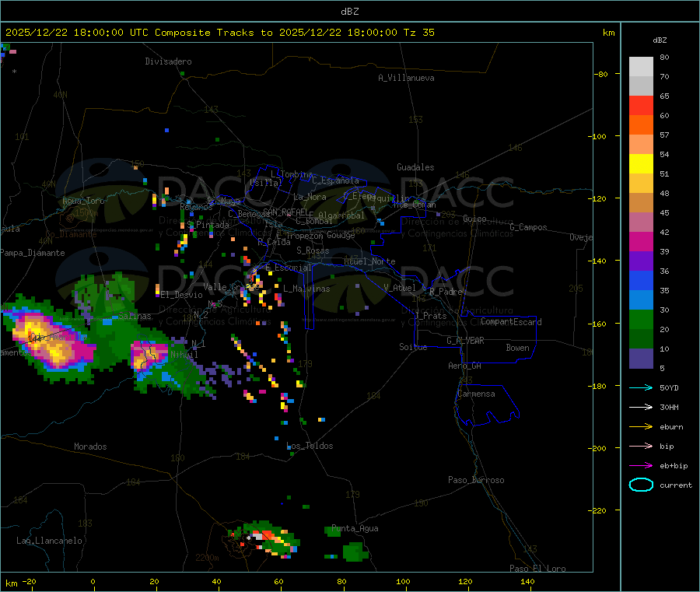700x592 pixels.
Task: Click the magenta eb+bip arrow in legend
Action: (641, 466)
